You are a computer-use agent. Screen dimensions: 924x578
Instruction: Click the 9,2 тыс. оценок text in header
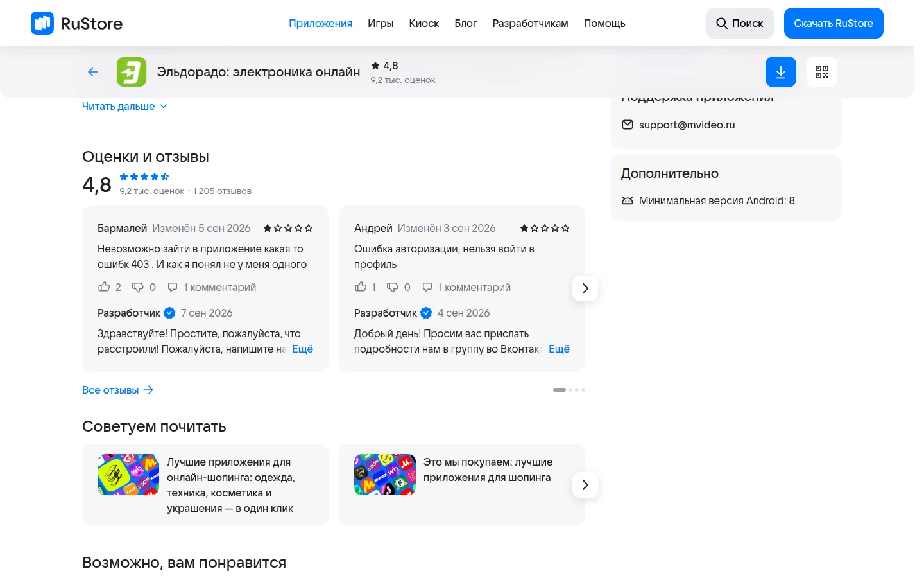[x=403, y=80]
